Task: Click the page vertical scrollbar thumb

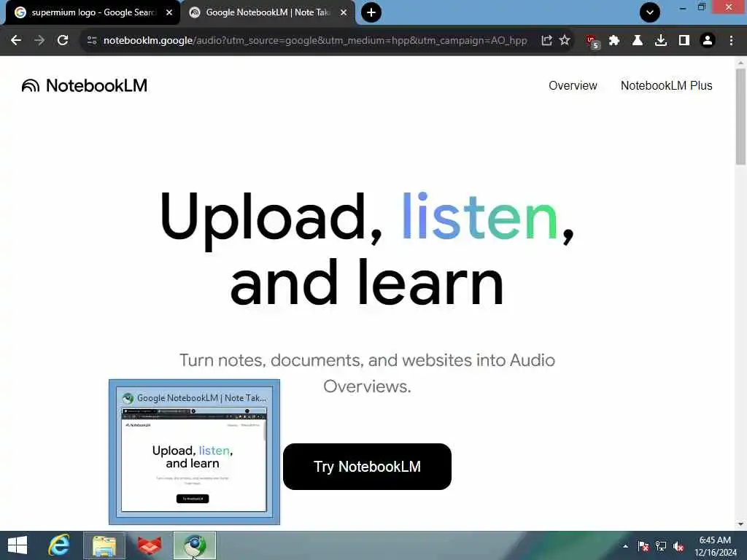Action: (740, 117)
